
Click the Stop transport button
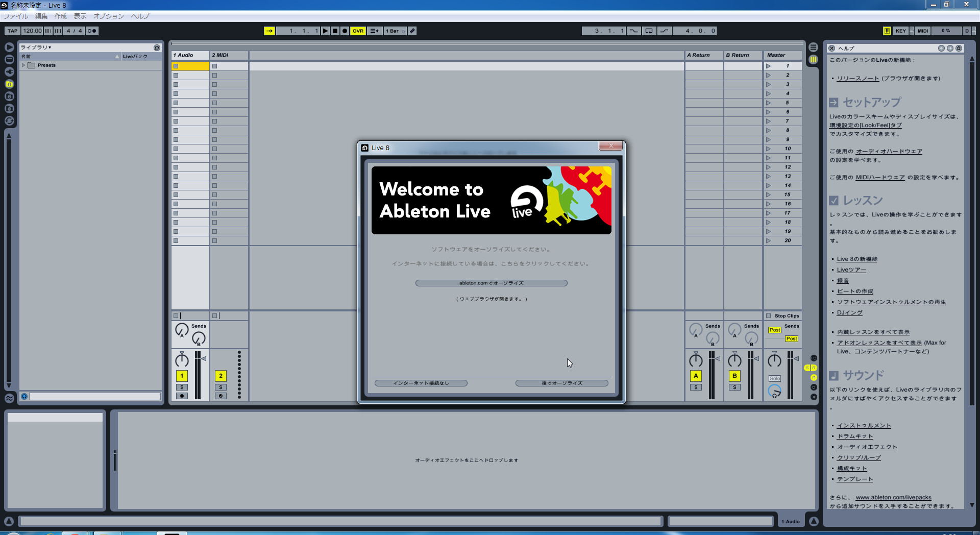pos(335,31)
